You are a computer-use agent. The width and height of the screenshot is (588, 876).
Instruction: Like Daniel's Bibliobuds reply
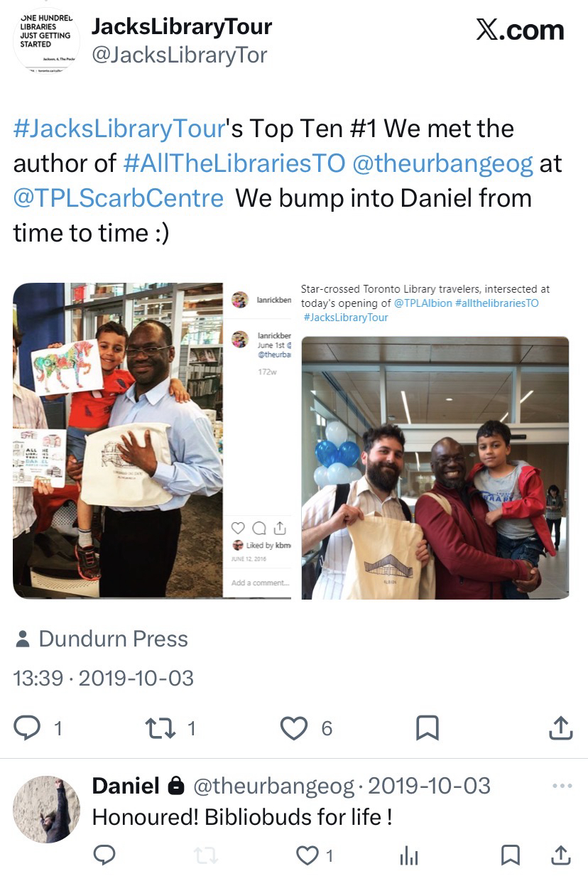point(307,855)
